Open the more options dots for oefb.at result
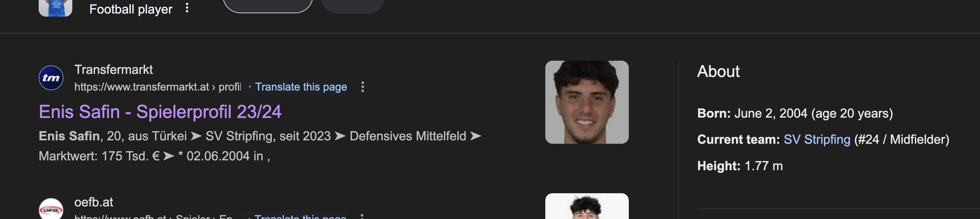Image resolution: width=980 pixels, height=219 pixels. point(362,216)
